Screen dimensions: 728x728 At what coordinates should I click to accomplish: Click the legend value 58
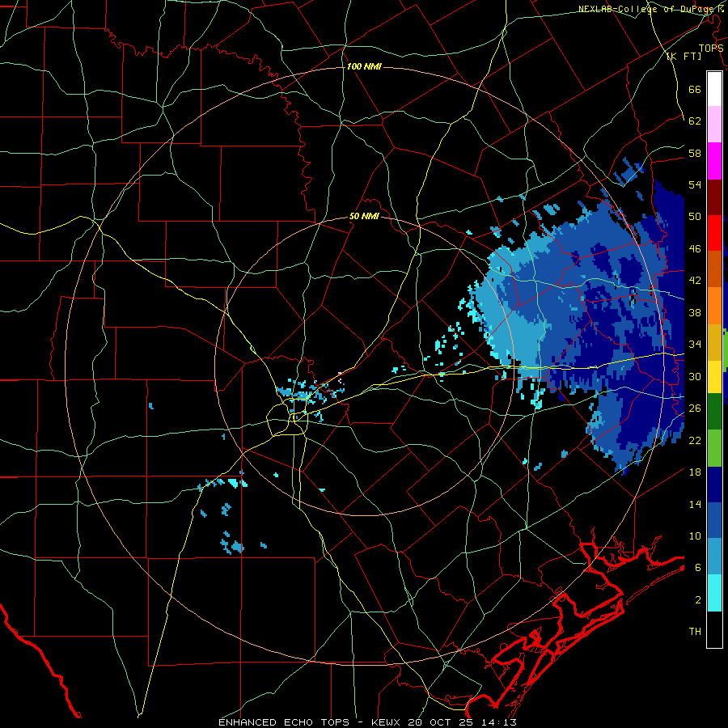tap(695, 153)
